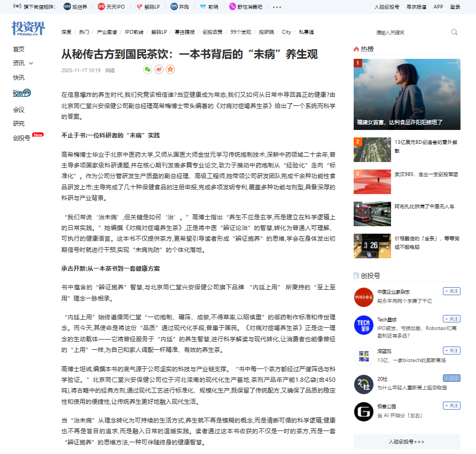Screen dimensions: 476x454
Task: Click the Tech星球 account avatar
Action: (x=363, y=325)
